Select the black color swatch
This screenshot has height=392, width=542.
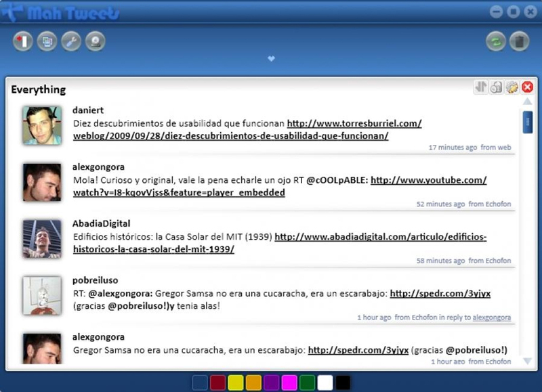coord(343,383)
